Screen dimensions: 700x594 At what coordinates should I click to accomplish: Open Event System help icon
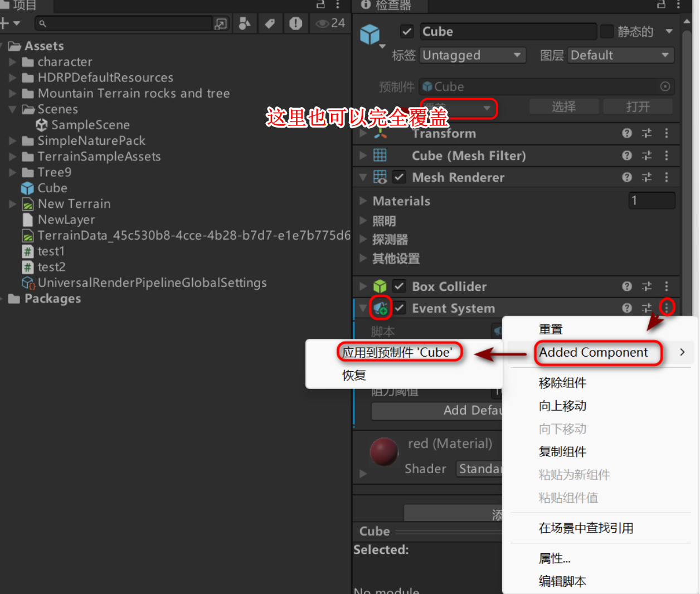[x=627, y=308]
